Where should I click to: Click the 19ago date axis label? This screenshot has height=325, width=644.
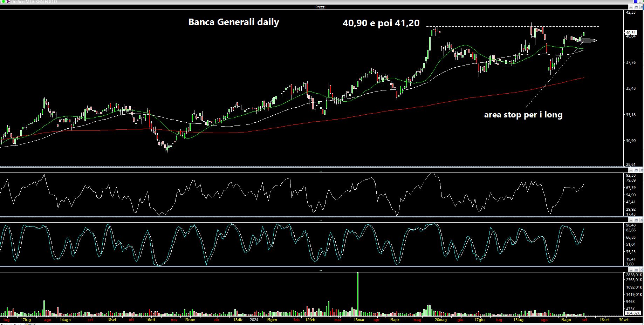566,320
